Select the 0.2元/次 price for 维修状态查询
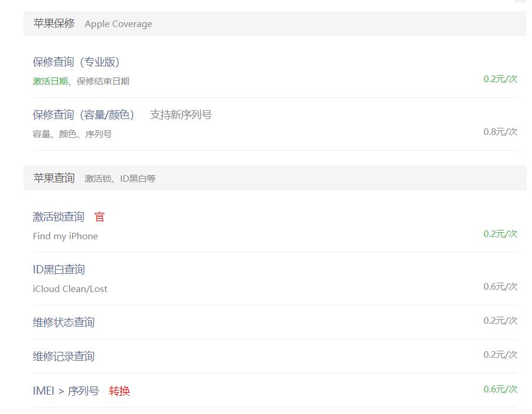Viewport: 532px width, 414px height. [500, 321]
